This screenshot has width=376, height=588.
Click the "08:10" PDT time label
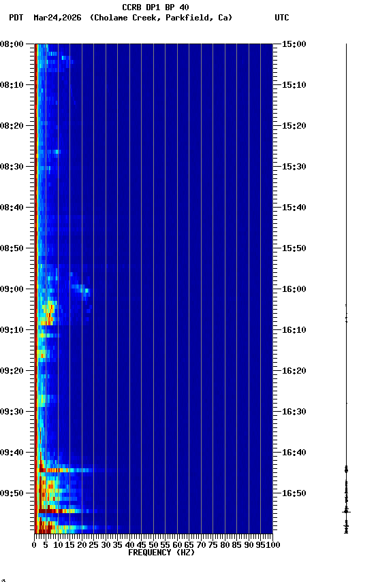[x=12, y=85]
